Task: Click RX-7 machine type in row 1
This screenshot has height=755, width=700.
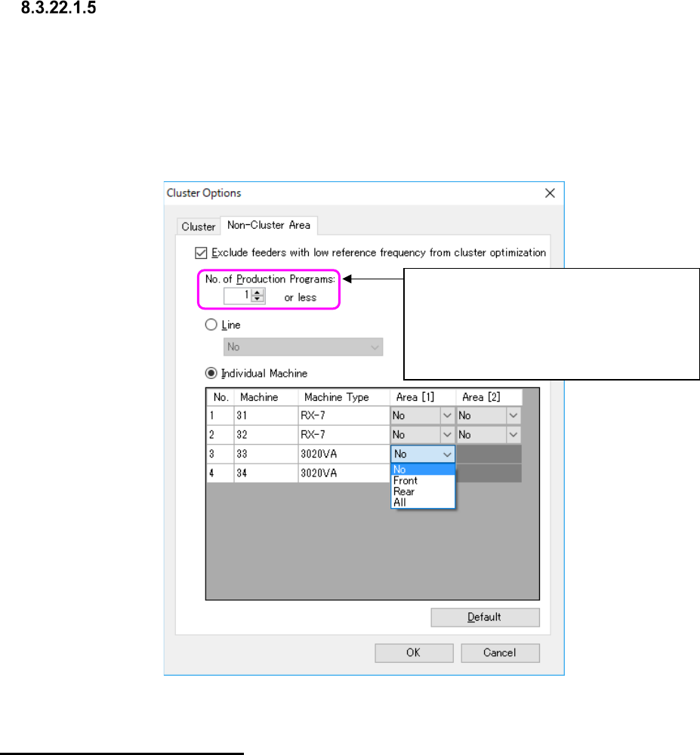Action: [344, 415]
